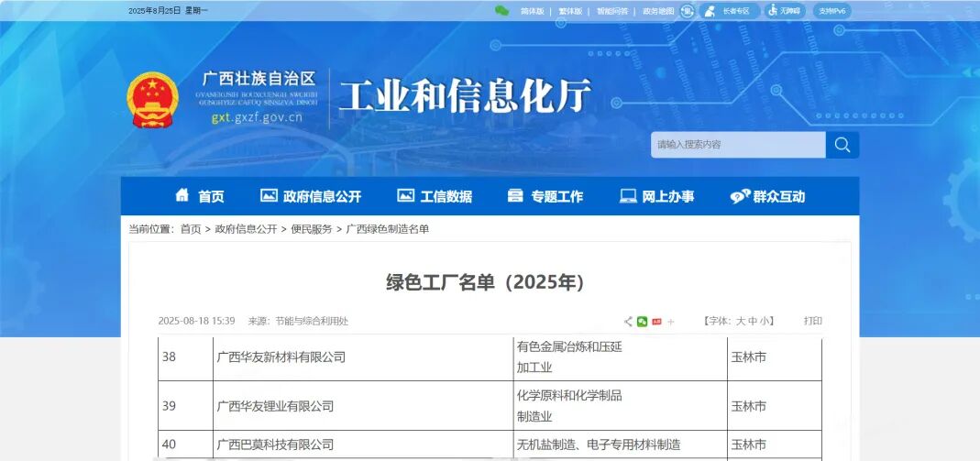Open 无障碍 accessibility mode
980x461 pixels.
785,11
